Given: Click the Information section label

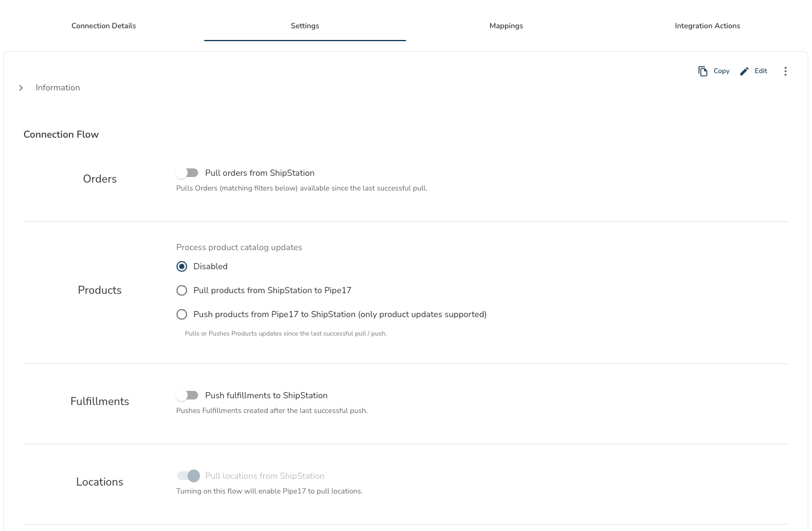Looking at the screenshot, I should (x=58, y=88).
